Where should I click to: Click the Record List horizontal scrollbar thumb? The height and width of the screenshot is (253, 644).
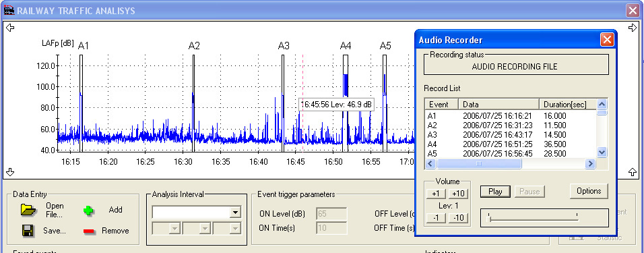coord(480,164)
